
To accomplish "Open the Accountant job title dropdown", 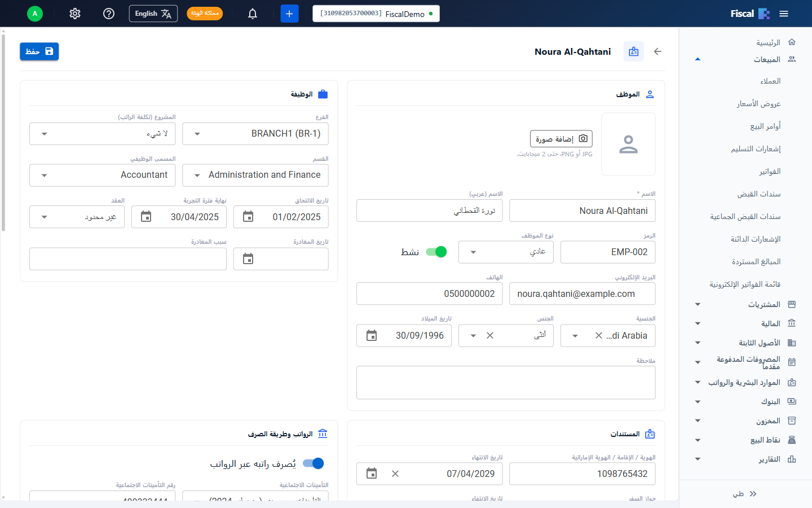I will point(103,175).
